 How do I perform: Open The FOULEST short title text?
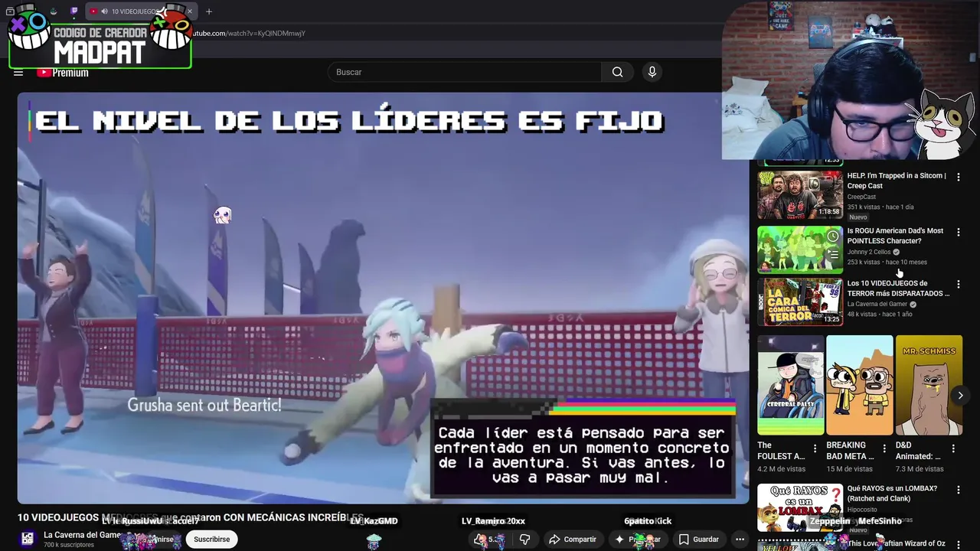pos(781,451)
